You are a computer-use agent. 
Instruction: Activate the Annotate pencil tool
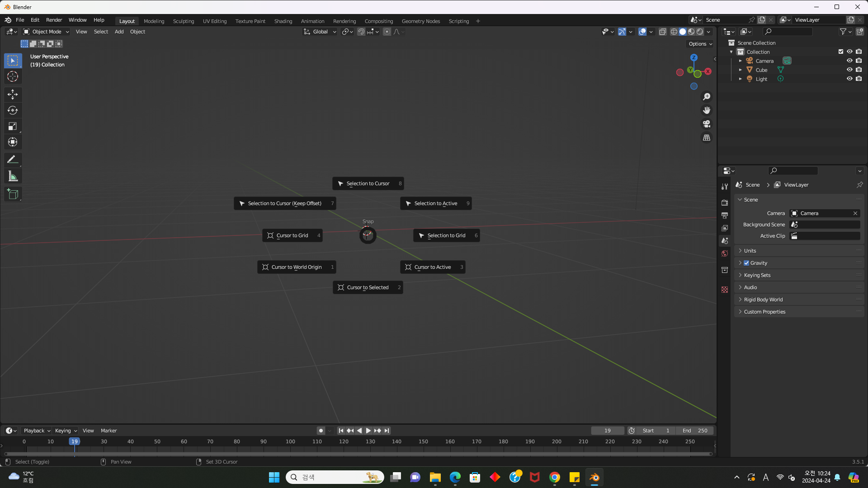(13, 160)
